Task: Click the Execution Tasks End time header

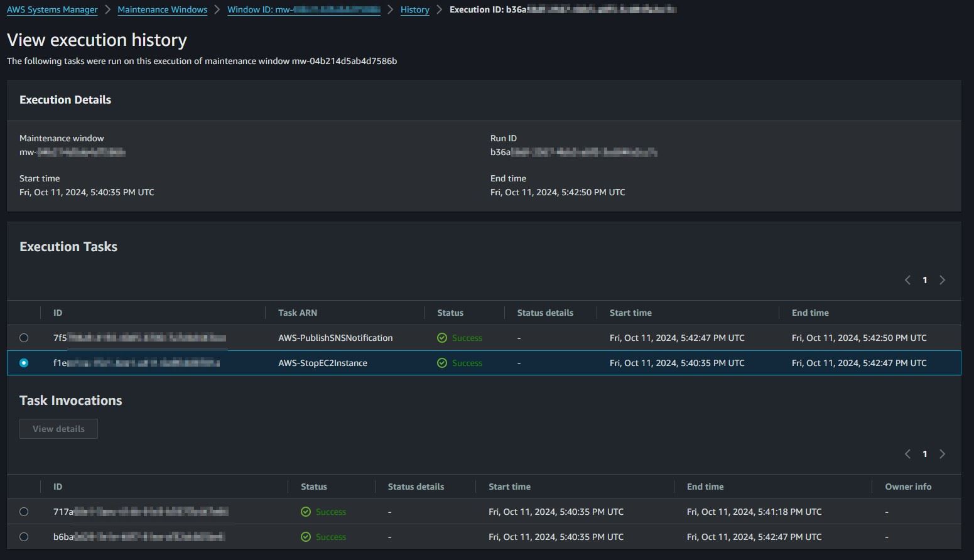Action: [x=810, y=313]
